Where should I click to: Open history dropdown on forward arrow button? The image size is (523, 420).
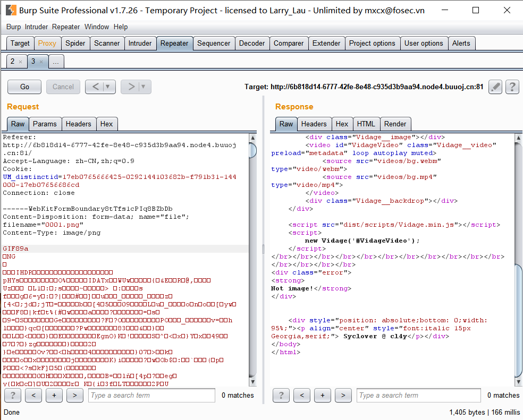142,87
